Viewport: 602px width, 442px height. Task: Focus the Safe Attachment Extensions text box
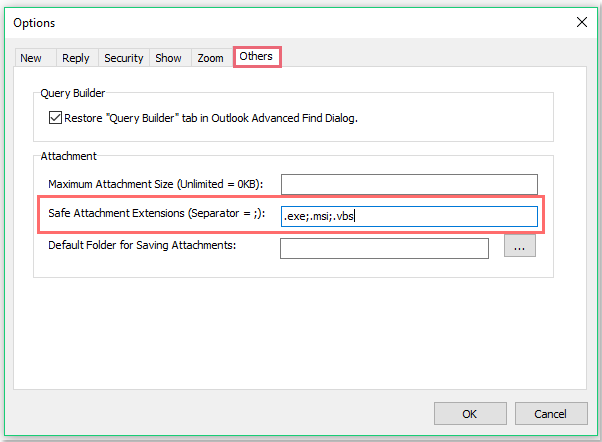(409, 216)
